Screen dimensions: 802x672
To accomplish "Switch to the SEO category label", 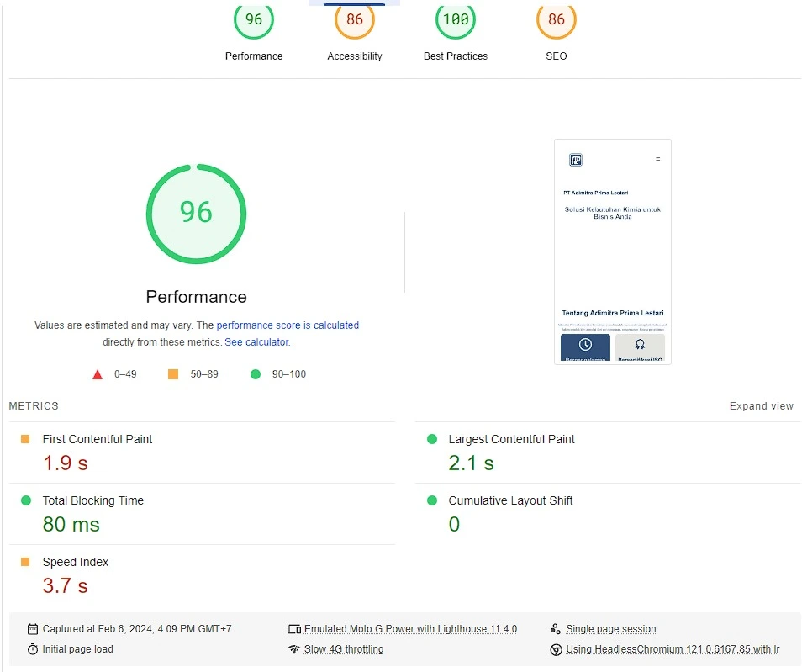I will point(557,56).
